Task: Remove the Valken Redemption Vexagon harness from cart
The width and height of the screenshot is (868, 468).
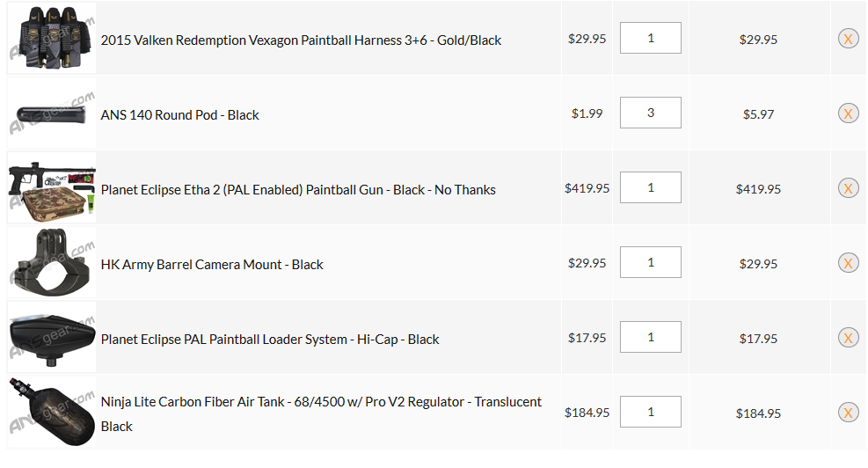Action: pos(848,39)
